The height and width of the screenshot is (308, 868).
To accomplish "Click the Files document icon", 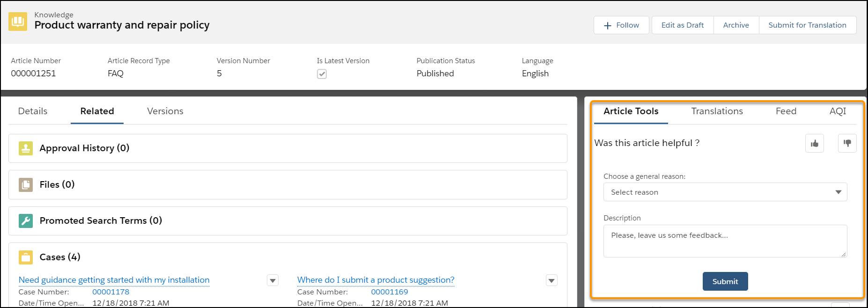I will point(26,184).
